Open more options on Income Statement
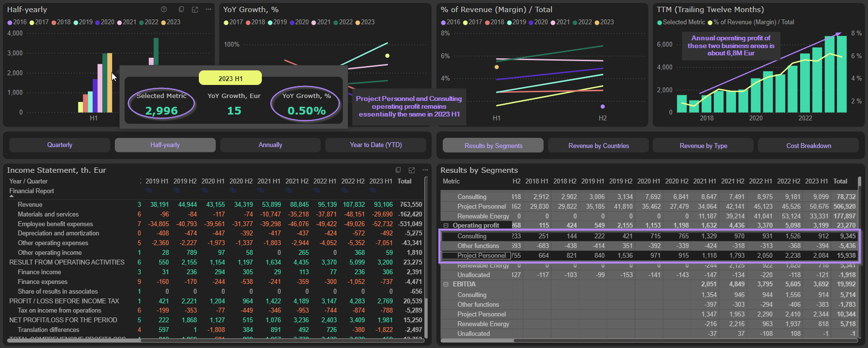The image size is (868, 348). tap(425, 170)
